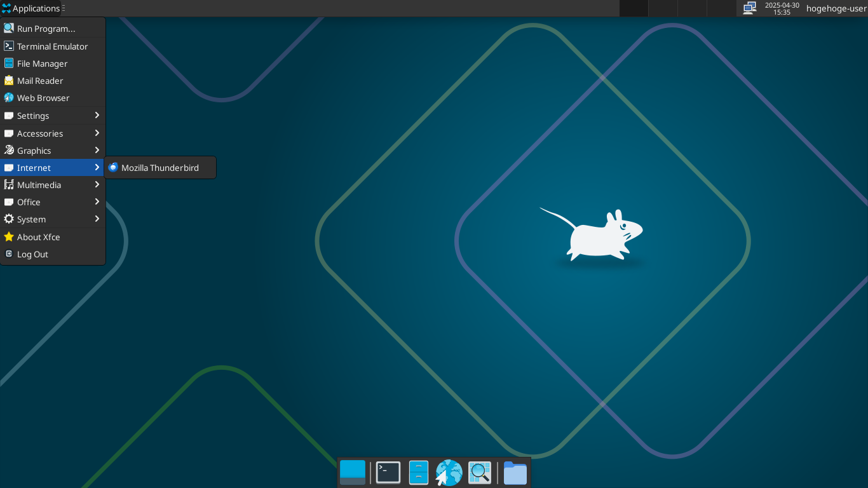Expand the Graphics submenu arrow
This screenshot has width=868, height=488.
tap(97, 150)
